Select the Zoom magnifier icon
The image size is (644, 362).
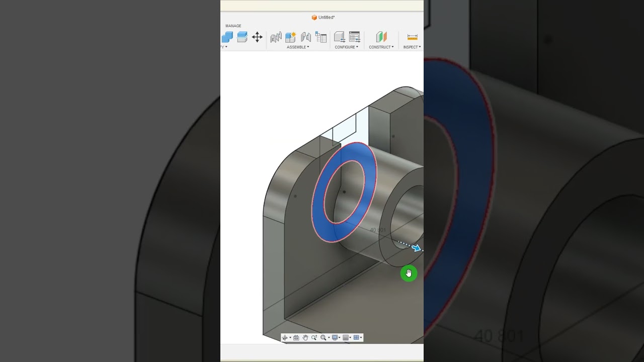[x=314, y=338]
